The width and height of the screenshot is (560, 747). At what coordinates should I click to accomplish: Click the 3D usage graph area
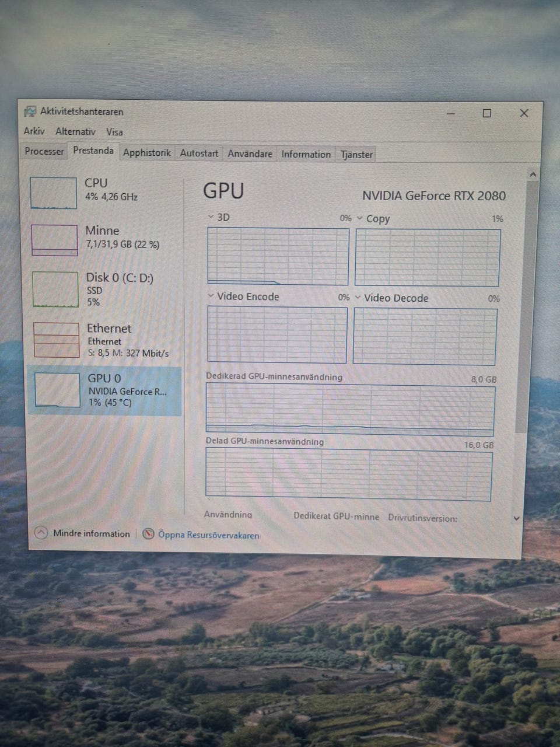coord(278,256)
